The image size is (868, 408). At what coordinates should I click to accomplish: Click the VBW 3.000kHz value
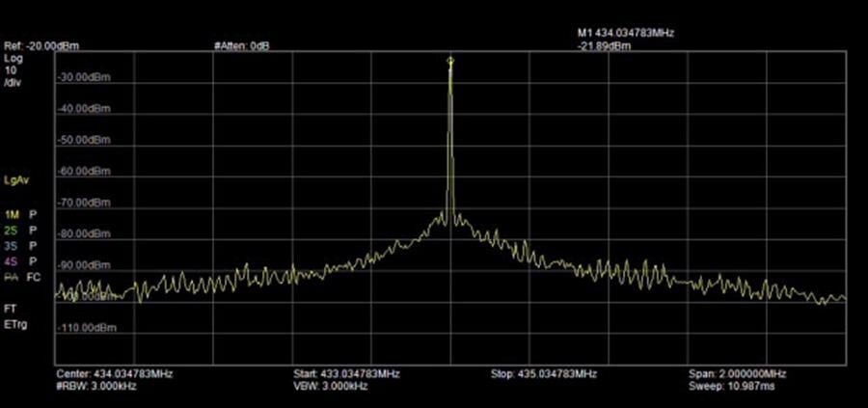click(x=331, y=386)
